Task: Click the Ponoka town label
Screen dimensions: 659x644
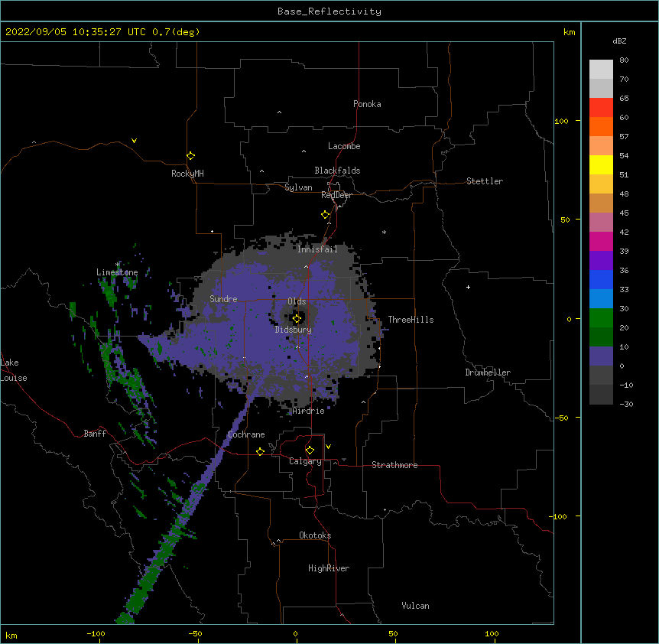Action: 367,104
